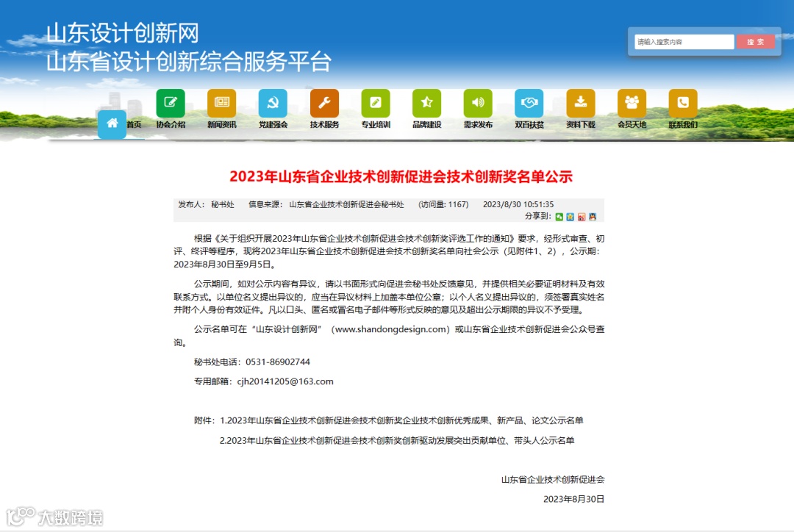Open the 资料下载 download icon
794x532 pixels.
581,103
